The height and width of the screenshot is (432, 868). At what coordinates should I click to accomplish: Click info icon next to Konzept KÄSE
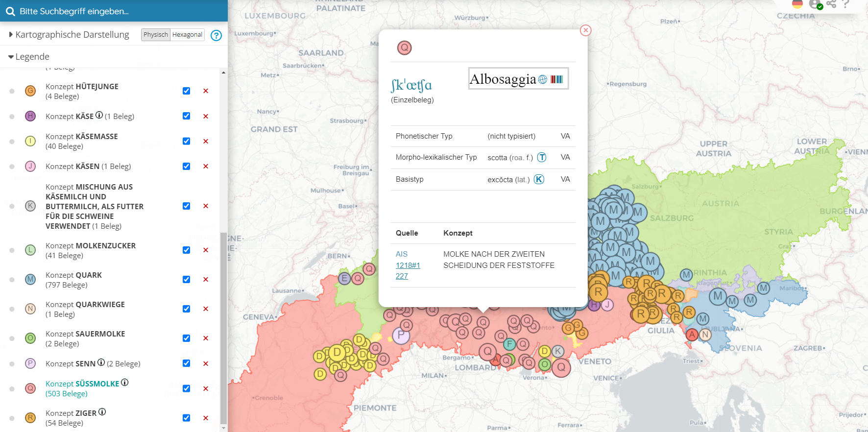[99, 116]
